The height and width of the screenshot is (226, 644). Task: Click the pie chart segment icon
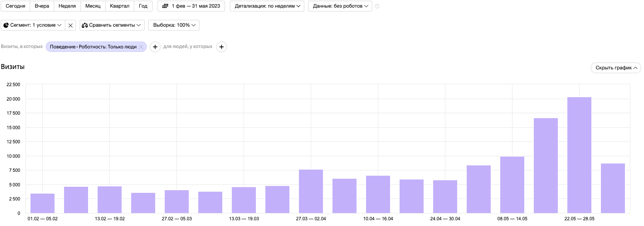[6, 25]
